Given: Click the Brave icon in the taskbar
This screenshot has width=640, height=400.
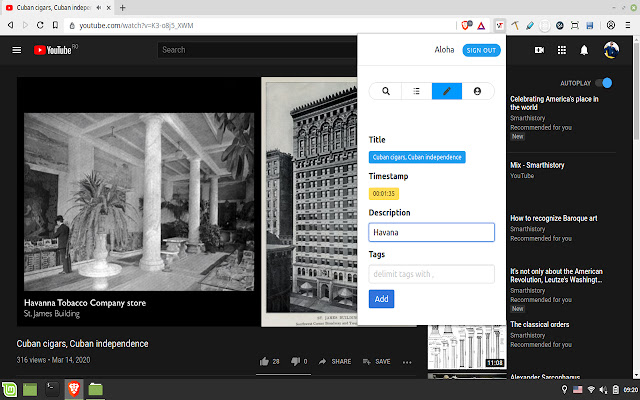Looking at the screenshot, I should pyautogui.click(x=74, y=389).
